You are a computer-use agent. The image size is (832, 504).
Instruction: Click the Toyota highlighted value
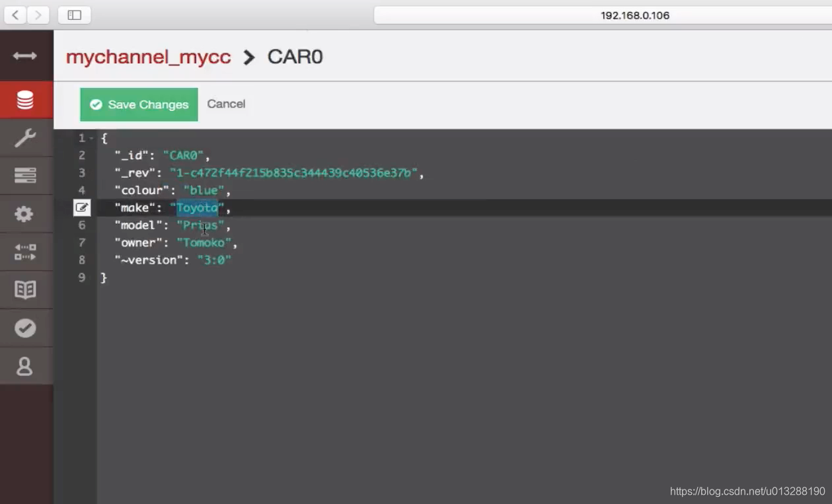198,207
